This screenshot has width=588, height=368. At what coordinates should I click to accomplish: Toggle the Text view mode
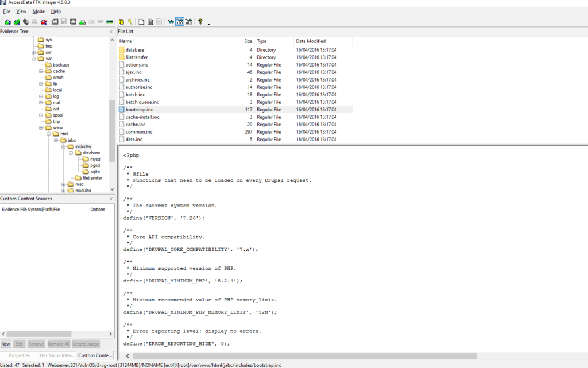point(180,21)
